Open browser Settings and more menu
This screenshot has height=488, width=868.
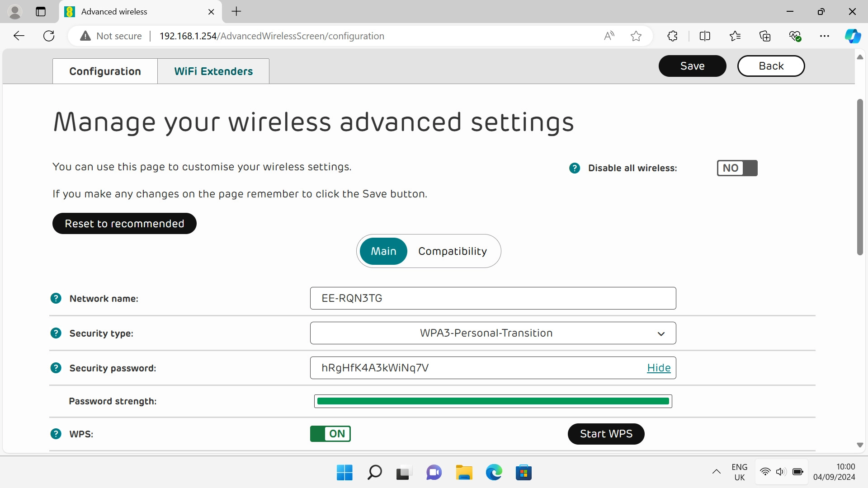(x=824, y=36)
